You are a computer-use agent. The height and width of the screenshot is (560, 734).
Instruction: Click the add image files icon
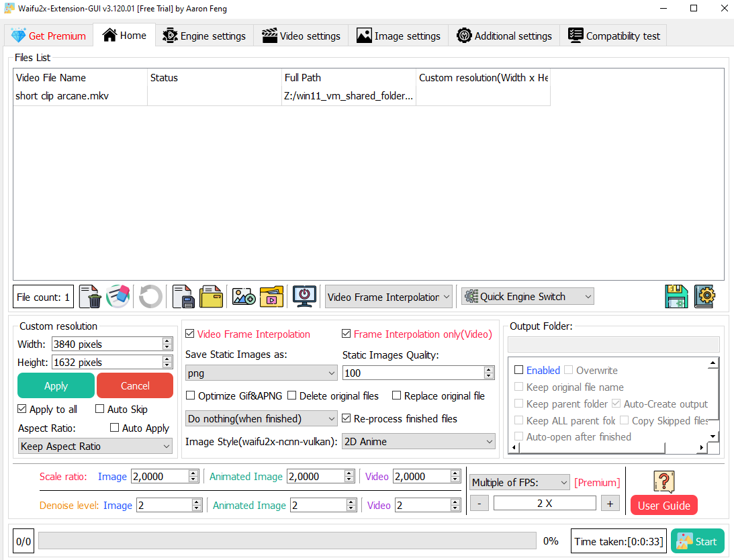point(243,296)
